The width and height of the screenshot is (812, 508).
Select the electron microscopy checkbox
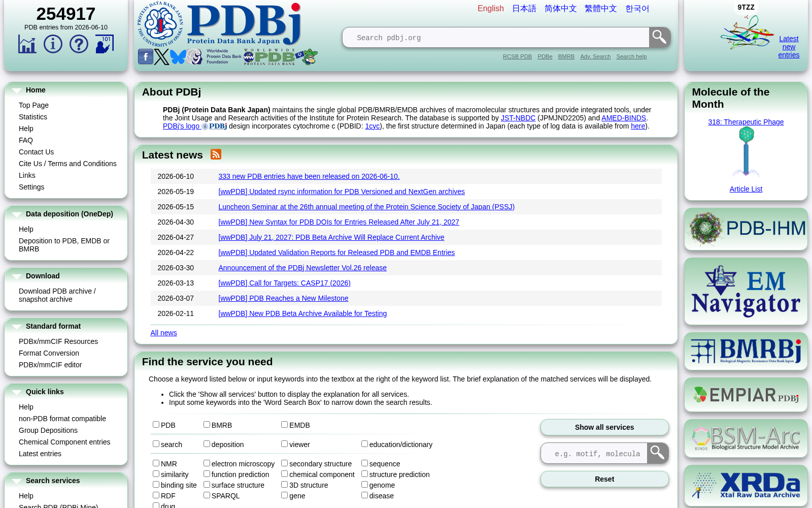[207, 463]
